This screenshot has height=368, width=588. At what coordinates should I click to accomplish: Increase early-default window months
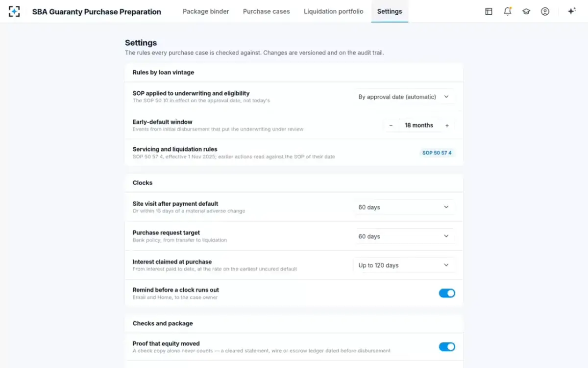pyautogui.click(x=447, y=126)
